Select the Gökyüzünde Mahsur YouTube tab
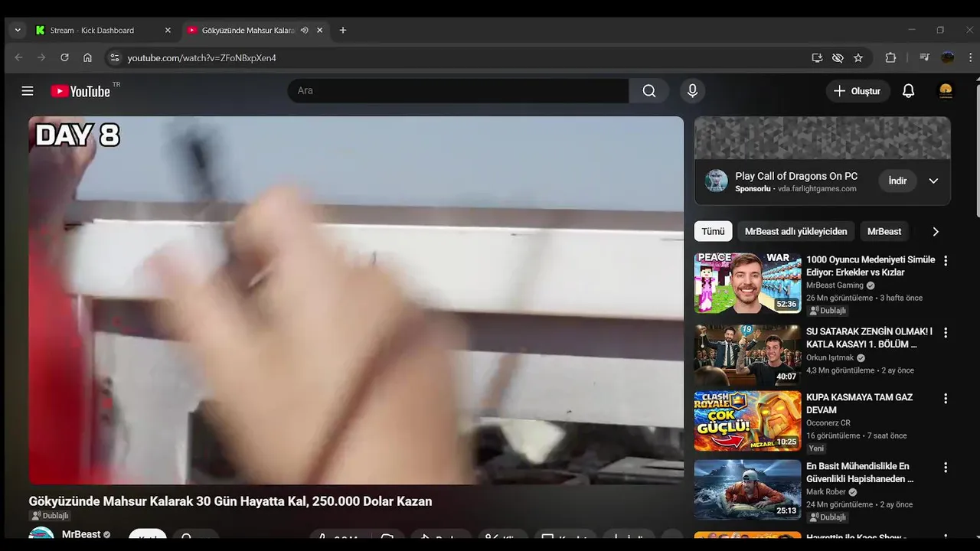980x551 pixels. pyautogui.click(x=256, y=31)
